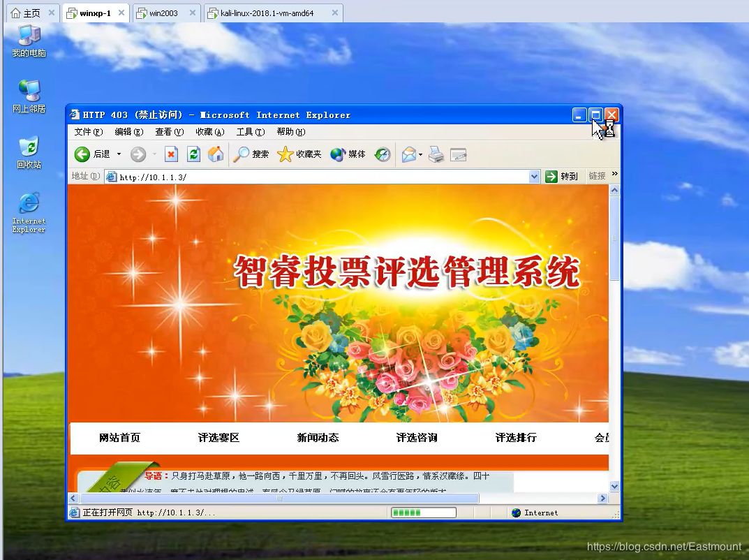Click the 转到 Go button
This screenshot has height=560, width=749.
click(562, 177)
